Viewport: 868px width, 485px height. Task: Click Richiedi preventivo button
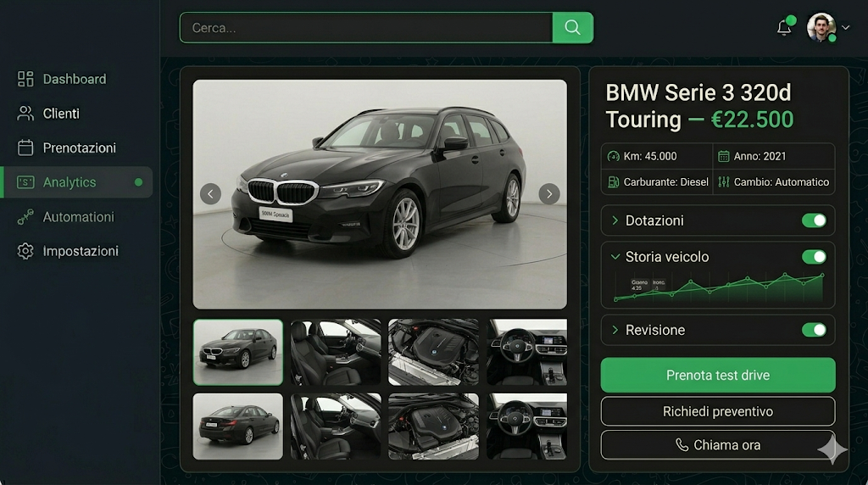718,411
